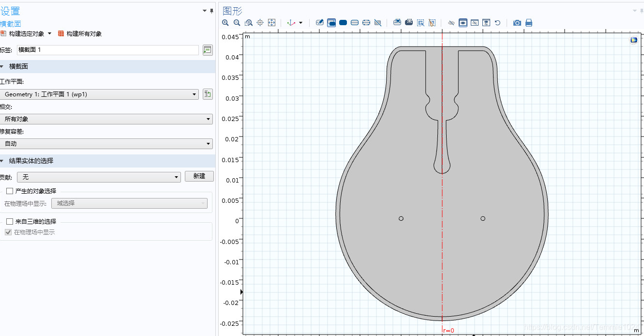The image size is (644, 336).
Task: Click the build selected objects icon
Action: 3,34
